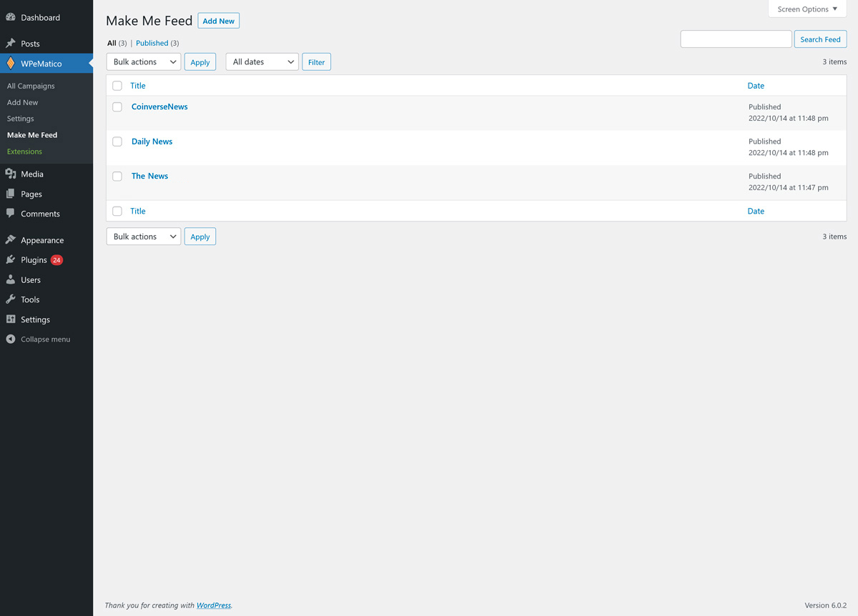The height and width of the screenshot is (616, 858).
Task: Expand the Screen Options panel
Action: pos(807,9)
